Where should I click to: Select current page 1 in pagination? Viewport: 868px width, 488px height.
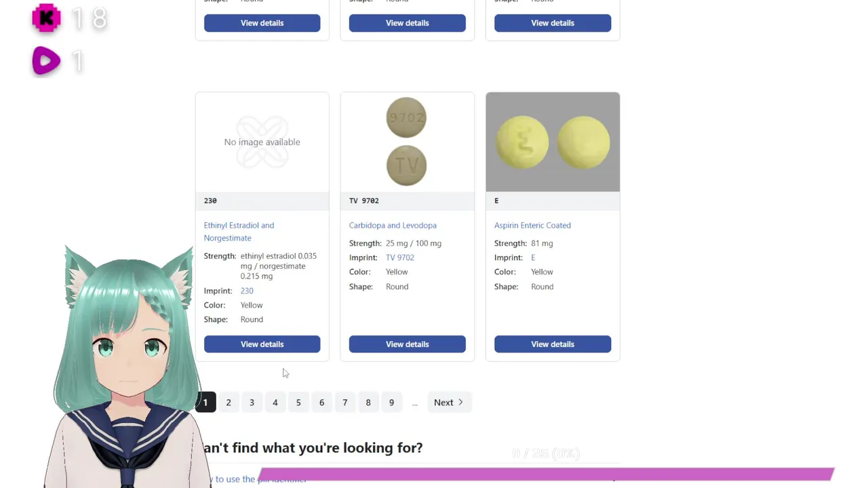[x=205, y=403]
